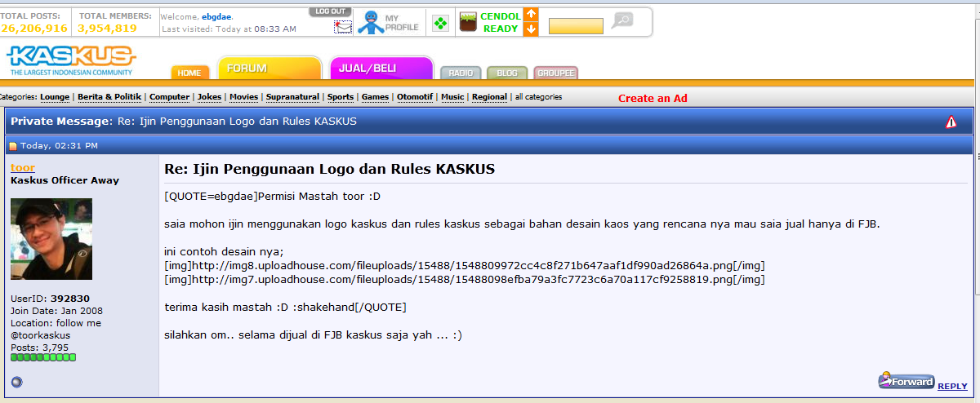Click the Private Message header title bar
The width and height of the screenshot is (980, 403).
(489, 122)
